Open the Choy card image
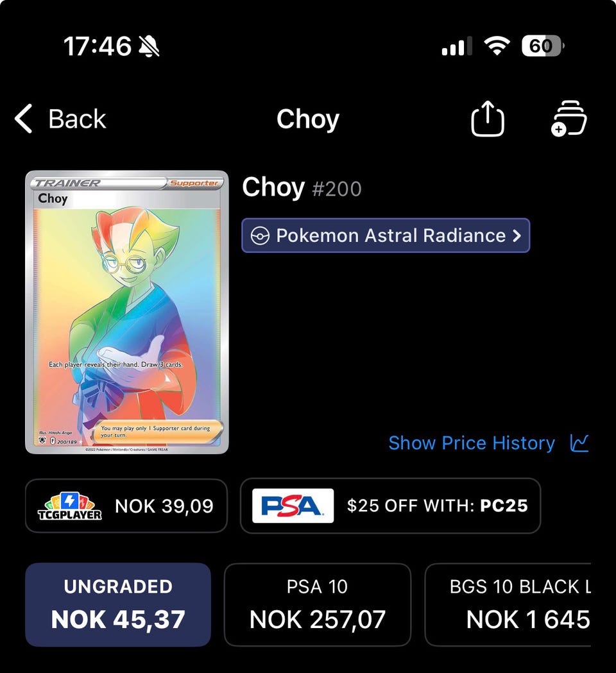This screenshot has height=673, width=616. [x=127, y=312]
